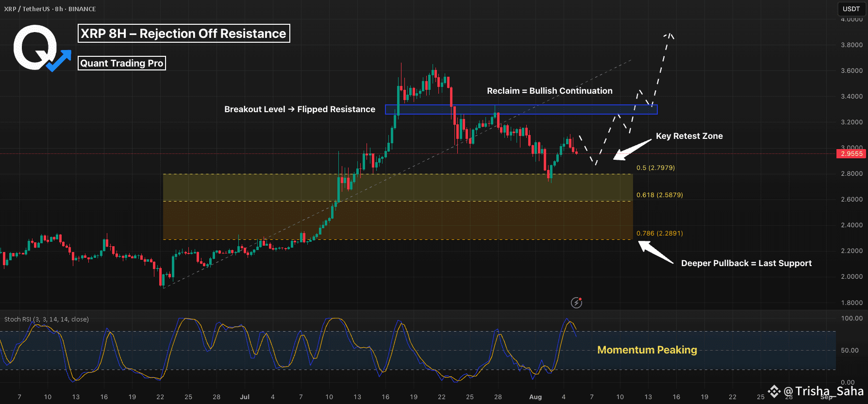Click the 2.0000 price axis label
This screenshot has height=404, width=868.
coord(851,276)
